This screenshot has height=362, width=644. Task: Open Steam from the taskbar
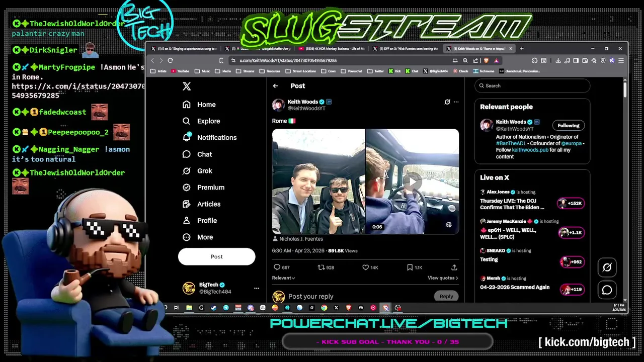(x=213, y=308)
